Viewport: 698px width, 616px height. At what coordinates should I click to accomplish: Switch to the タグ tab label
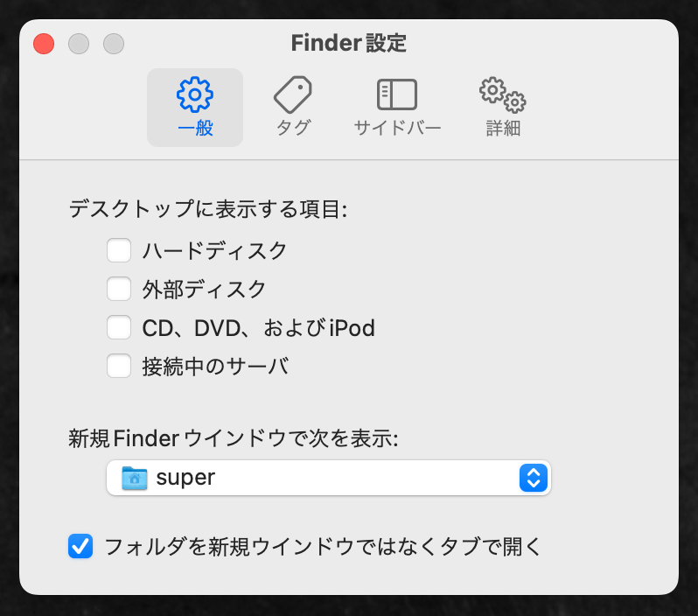(293, 128)
